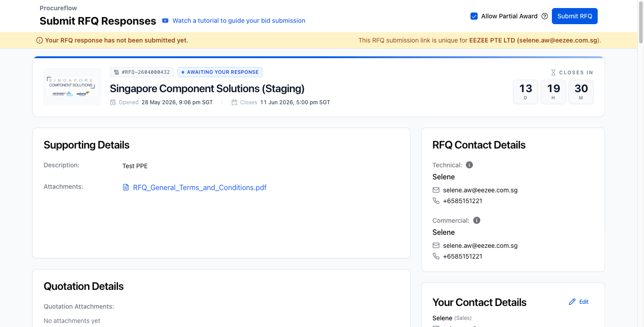The height and width of the screenshot is (327, 644).
Task: Click the Selene (Sales) contact name
Action: point(452,318)
